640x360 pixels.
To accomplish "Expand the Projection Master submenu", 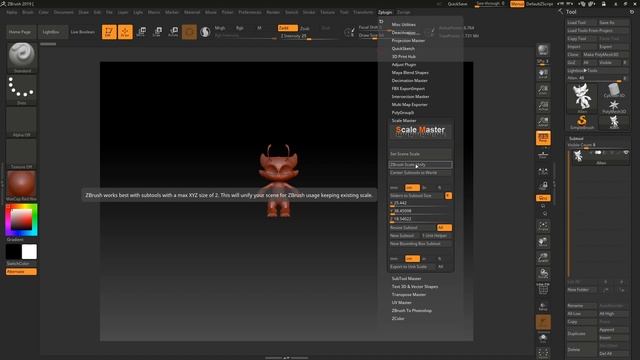I will pos(409,40).
